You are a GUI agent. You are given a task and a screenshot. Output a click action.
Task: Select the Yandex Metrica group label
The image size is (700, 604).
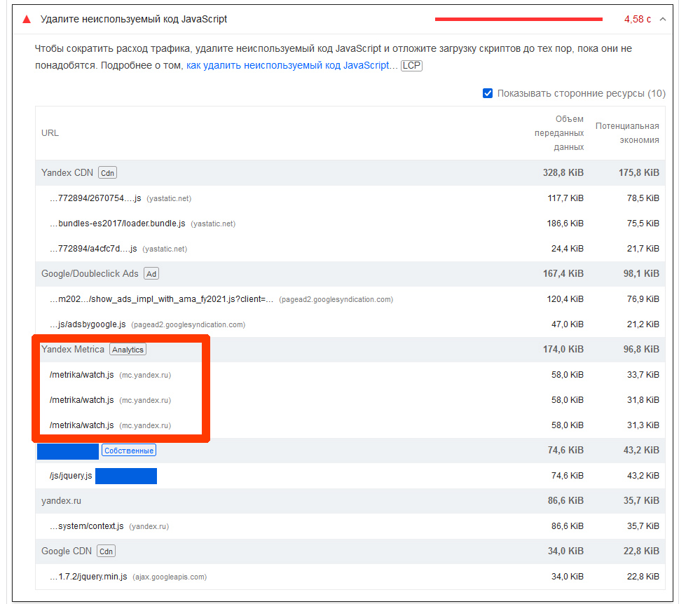[73, 349]
